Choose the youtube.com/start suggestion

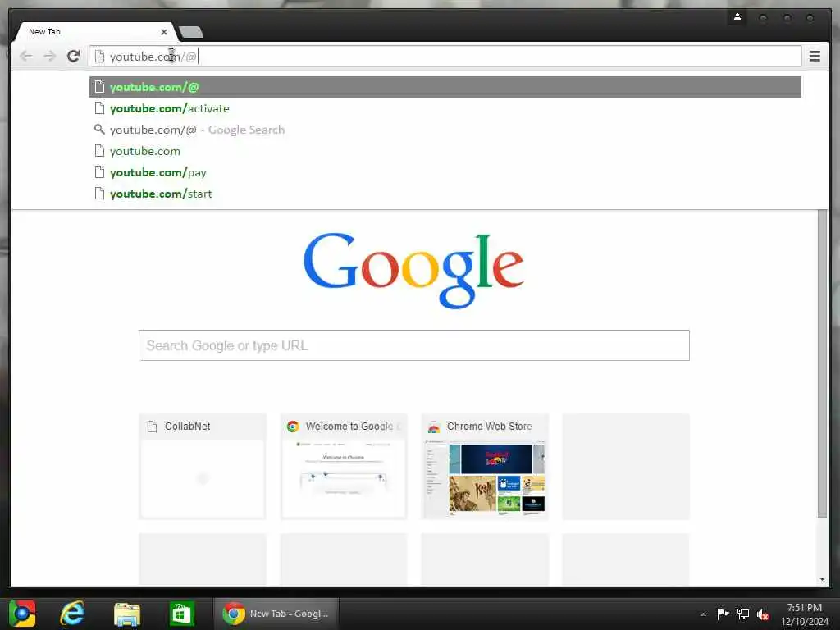pyautogui.click(x=445, y=194)
